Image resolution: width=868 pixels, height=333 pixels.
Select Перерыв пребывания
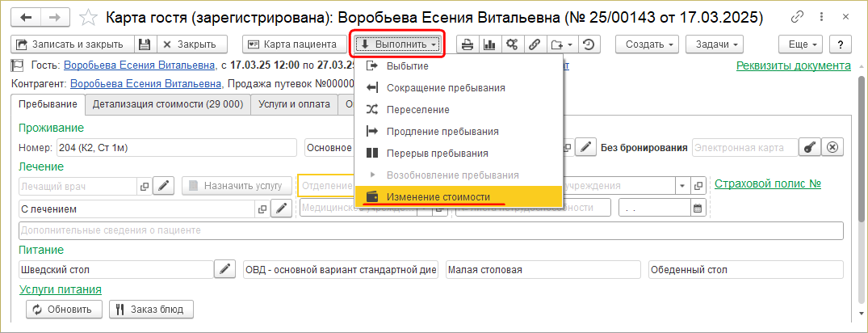[459, 153]
